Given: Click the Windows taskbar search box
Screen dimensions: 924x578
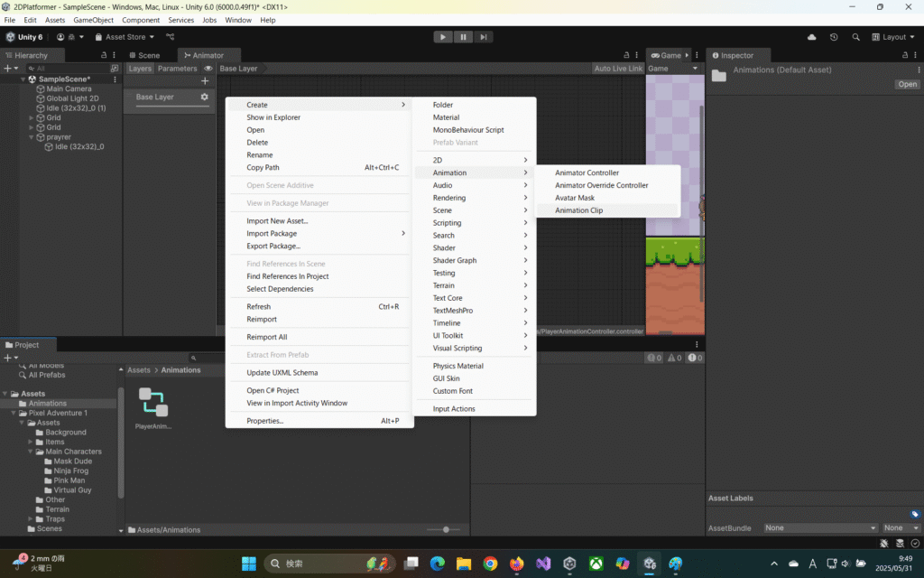Looking at the screenshot, I should click(x=330, y=564).
